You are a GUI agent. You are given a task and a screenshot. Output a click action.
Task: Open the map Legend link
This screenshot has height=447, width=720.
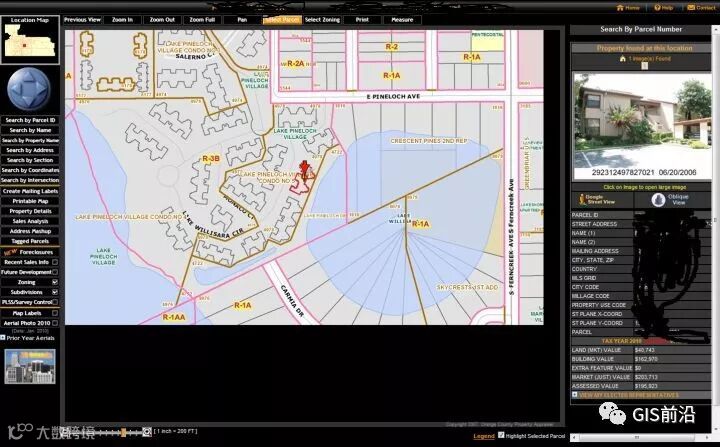point(484,436)
